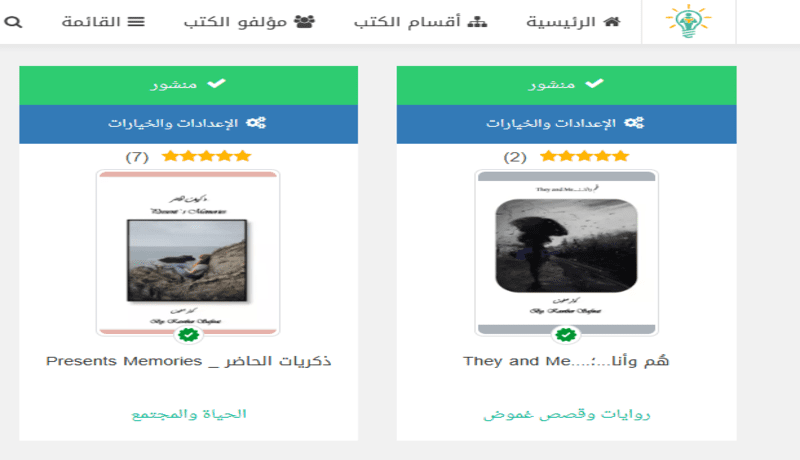This screenshot has height=460, width=800.
Task: Click the gears icon on They and Me card
Action: (x=634, y=123)
